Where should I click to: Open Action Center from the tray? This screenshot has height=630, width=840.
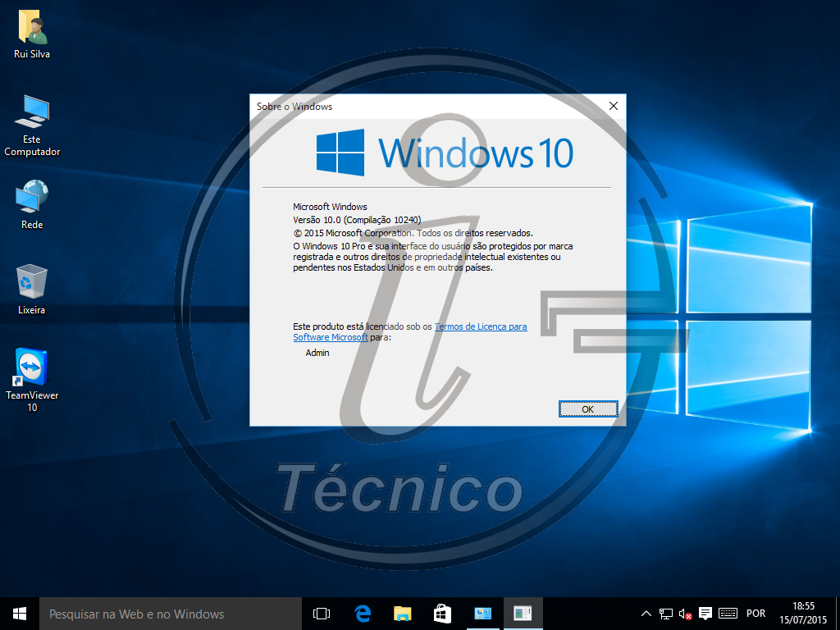(x=705, y=613)
